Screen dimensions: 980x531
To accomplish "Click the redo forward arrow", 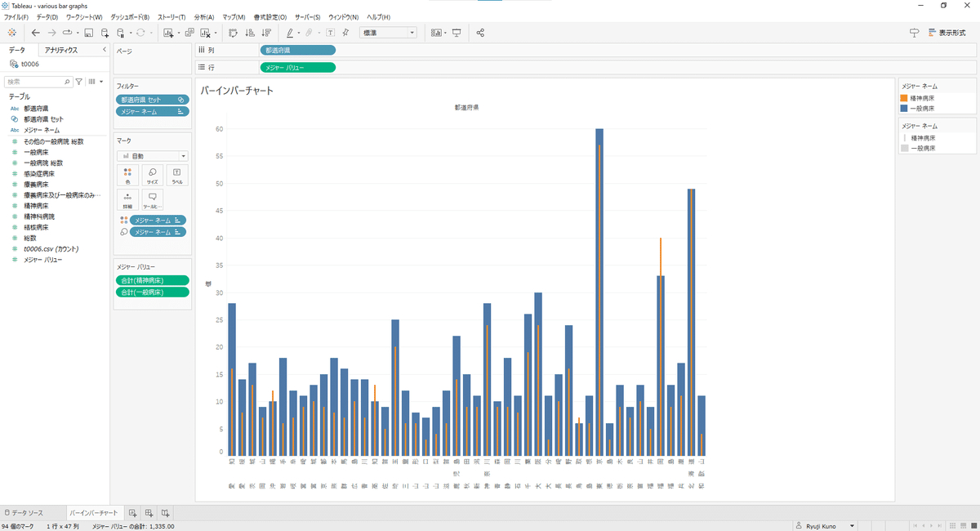I will pyautogui.click(x=51, y=33).
